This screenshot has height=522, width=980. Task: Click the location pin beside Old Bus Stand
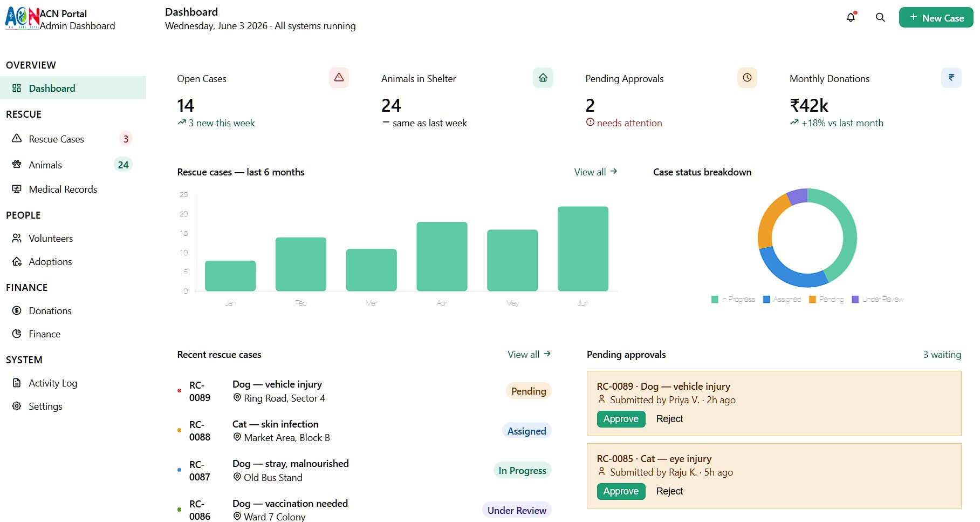click(x=237, y=477)
